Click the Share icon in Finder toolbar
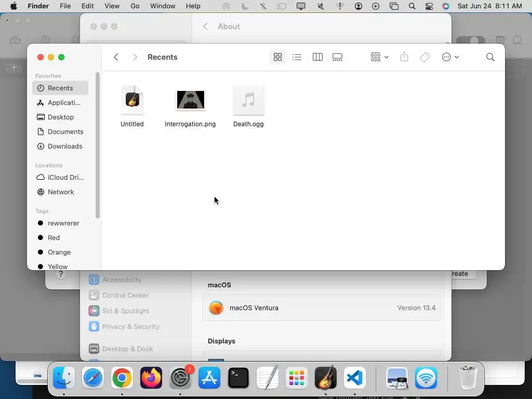The image size is (532, 399). pyautogui.click(x=404, y=57)
